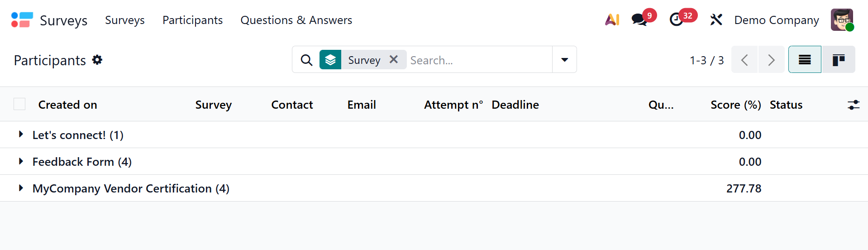
Task: Open the conversations messages icon
Action: click(639, 19)
